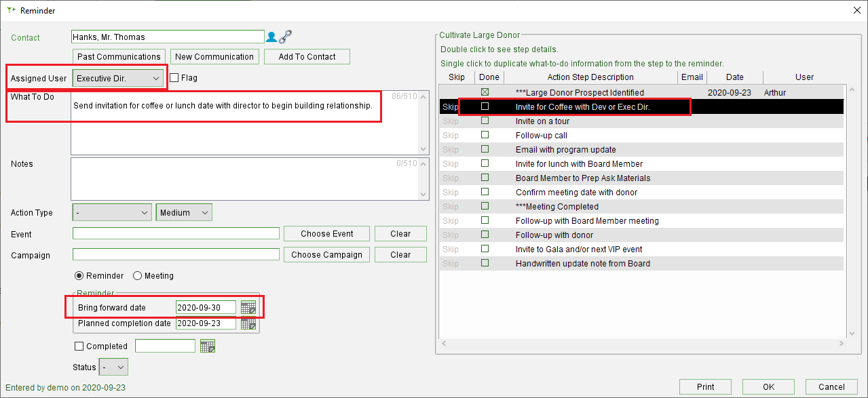
Task: Click into the What To Do text box
Action: 250,123
